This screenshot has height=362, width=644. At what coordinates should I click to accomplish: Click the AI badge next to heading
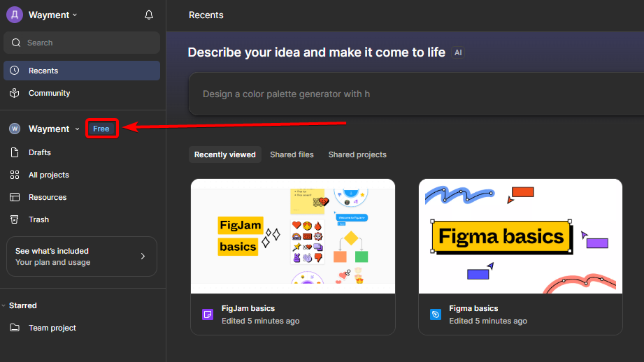458,52
